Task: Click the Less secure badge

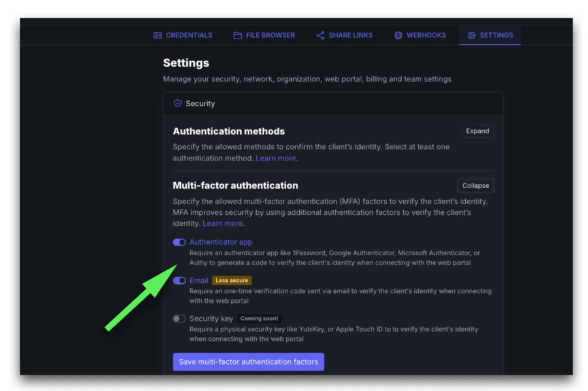Action: click(232, 281)
